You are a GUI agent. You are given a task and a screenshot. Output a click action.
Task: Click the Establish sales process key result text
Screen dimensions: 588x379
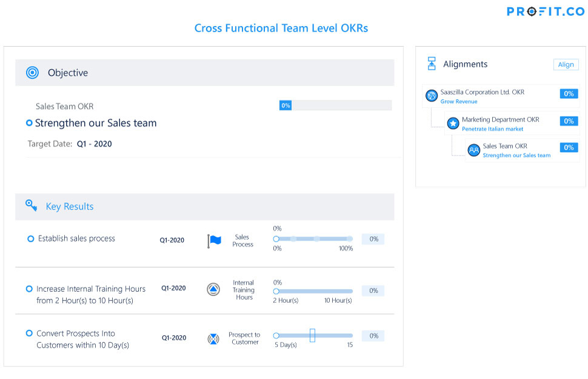(x=76, y=239)
